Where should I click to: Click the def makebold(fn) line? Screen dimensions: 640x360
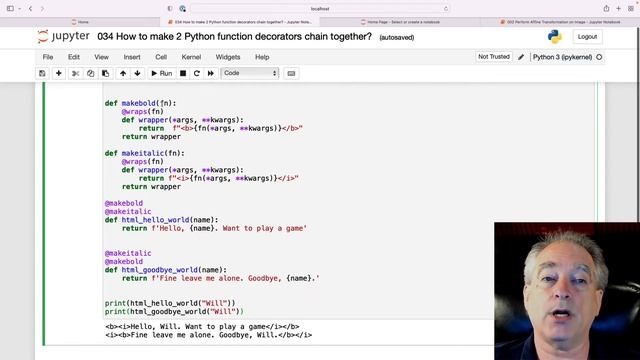point(140,103)
